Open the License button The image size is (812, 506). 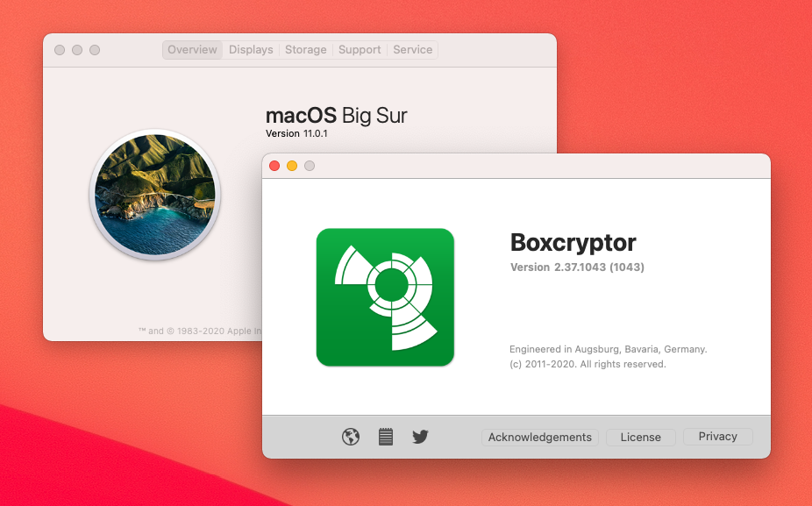click(x=641, y=437)
